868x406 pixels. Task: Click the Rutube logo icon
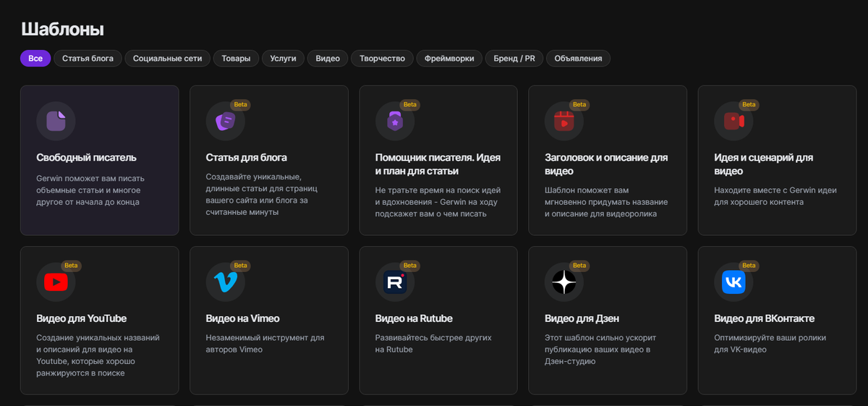pyautogui.click(x=395, y=282)
